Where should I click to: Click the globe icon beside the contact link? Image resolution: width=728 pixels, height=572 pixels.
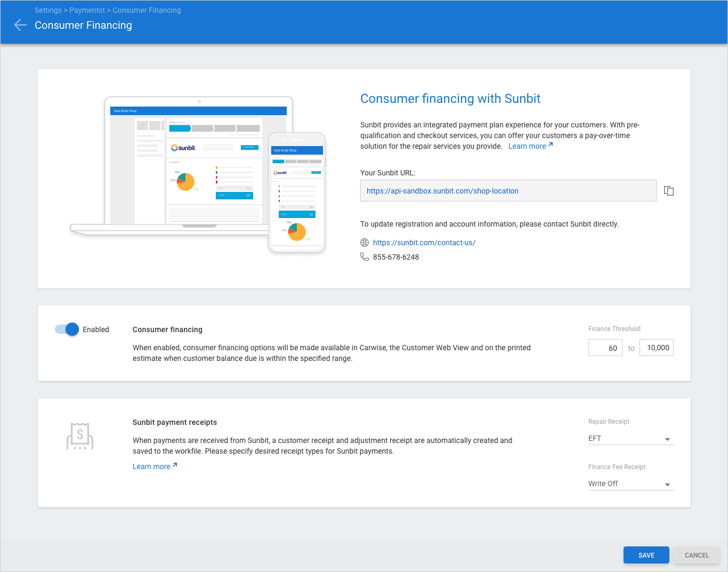(x=365, y=243)
